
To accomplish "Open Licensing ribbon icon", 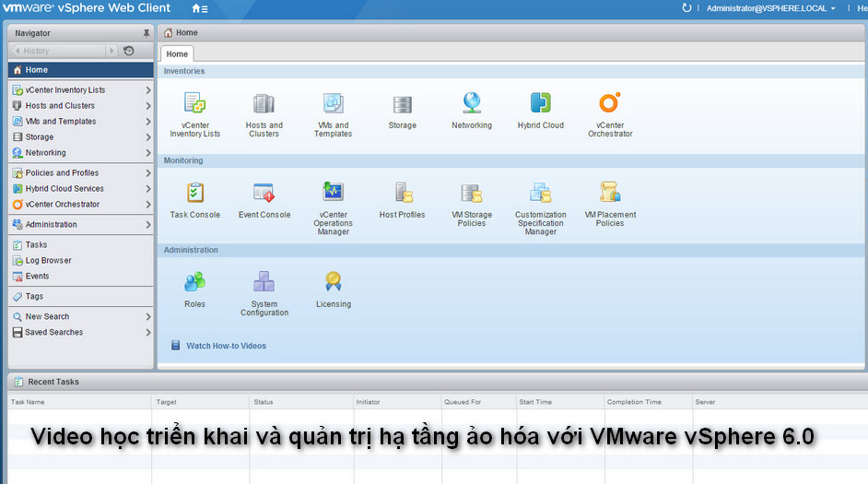I will 334,281.
